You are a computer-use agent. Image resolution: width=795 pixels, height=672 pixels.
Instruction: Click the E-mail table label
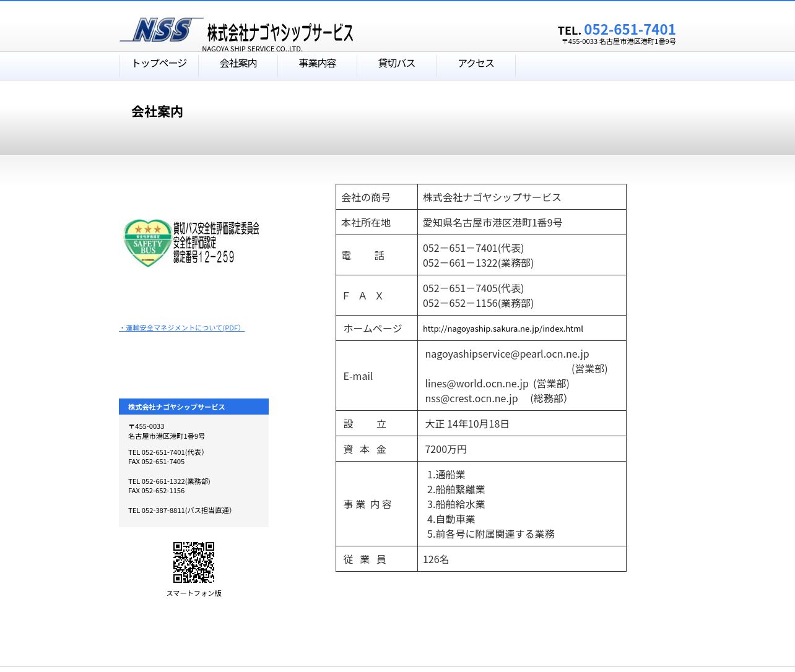pos(358,376)
